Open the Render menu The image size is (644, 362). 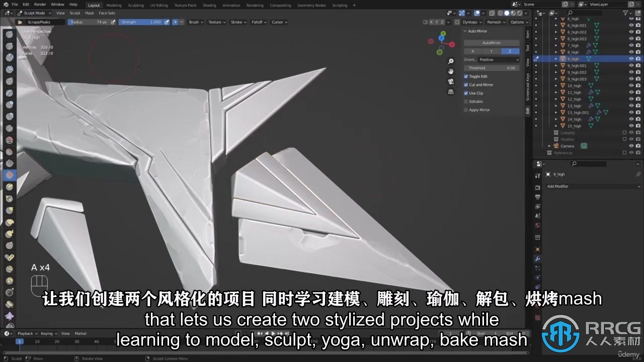[x=40, y=5]
